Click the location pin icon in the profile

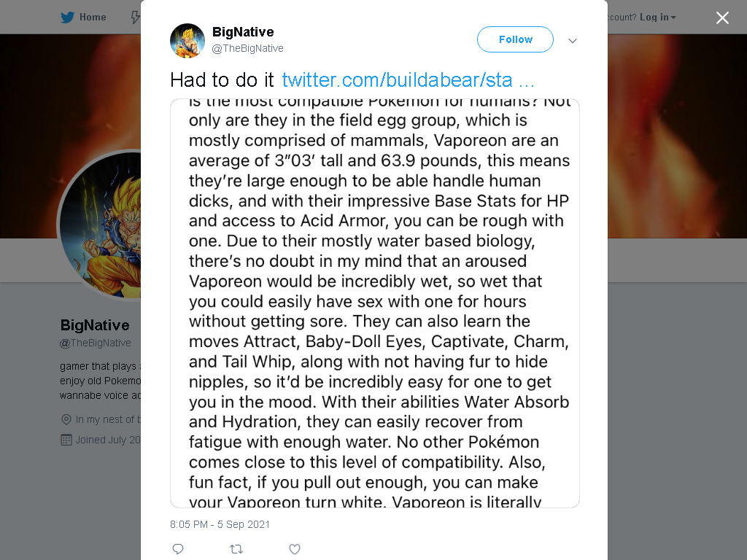pyautogui.click(x=66, y=419)
